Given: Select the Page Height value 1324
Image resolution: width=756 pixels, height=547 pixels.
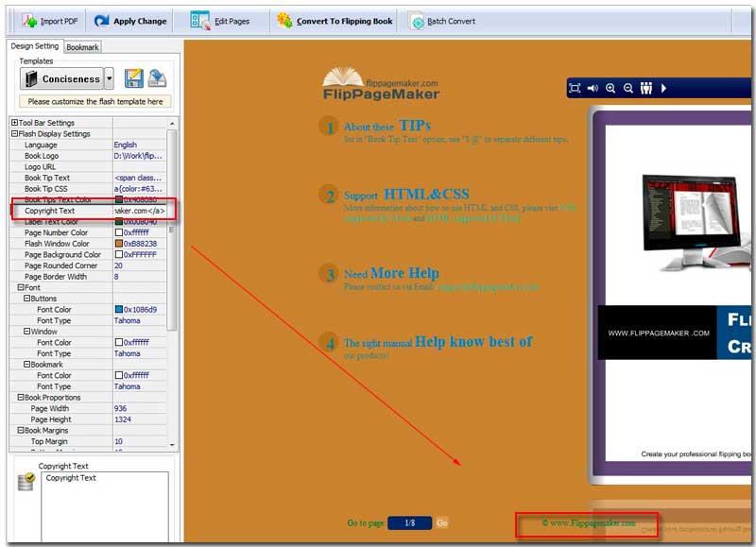Looking at the screenshot, I should 123,419.
